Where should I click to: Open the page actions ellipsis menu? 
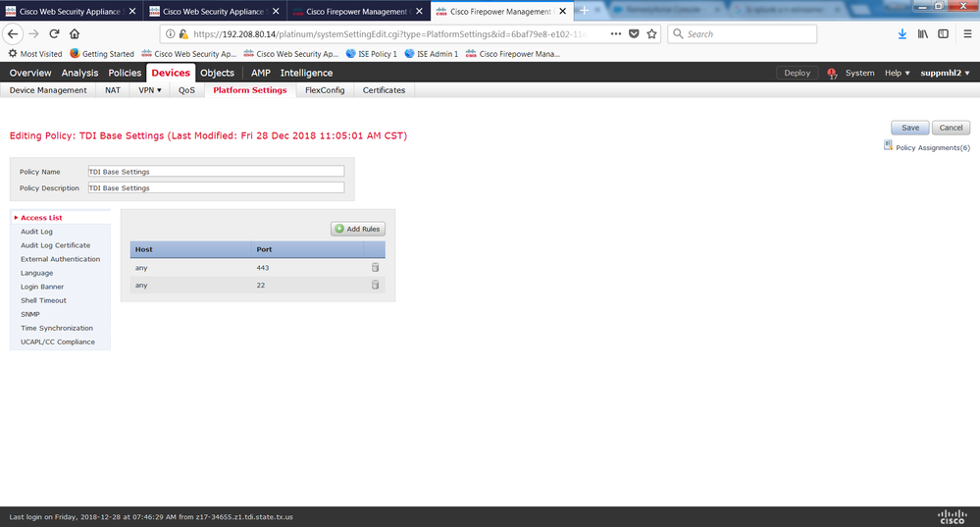616,33
